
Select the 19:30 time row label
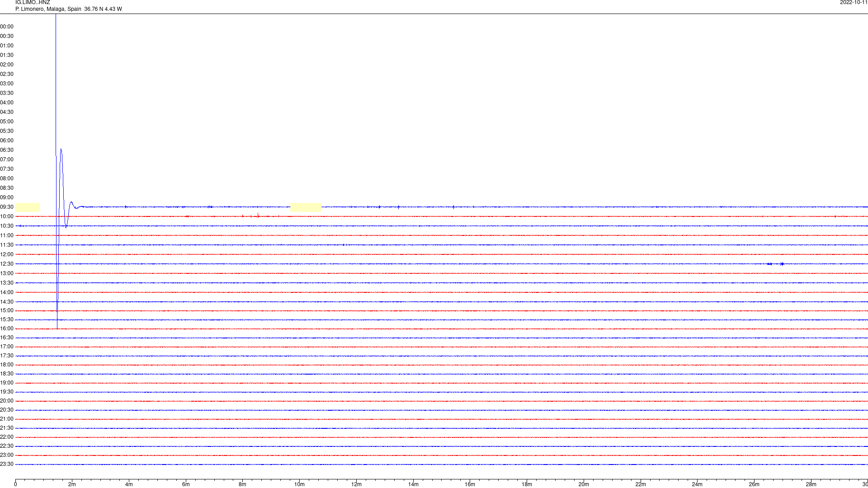point(7,392)
